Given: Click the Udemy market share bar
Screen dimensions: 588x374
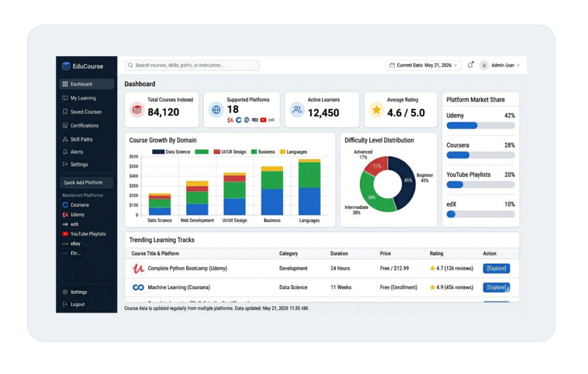Looking at the screenshot, I should pyautogui.click(x=481, y=125).
